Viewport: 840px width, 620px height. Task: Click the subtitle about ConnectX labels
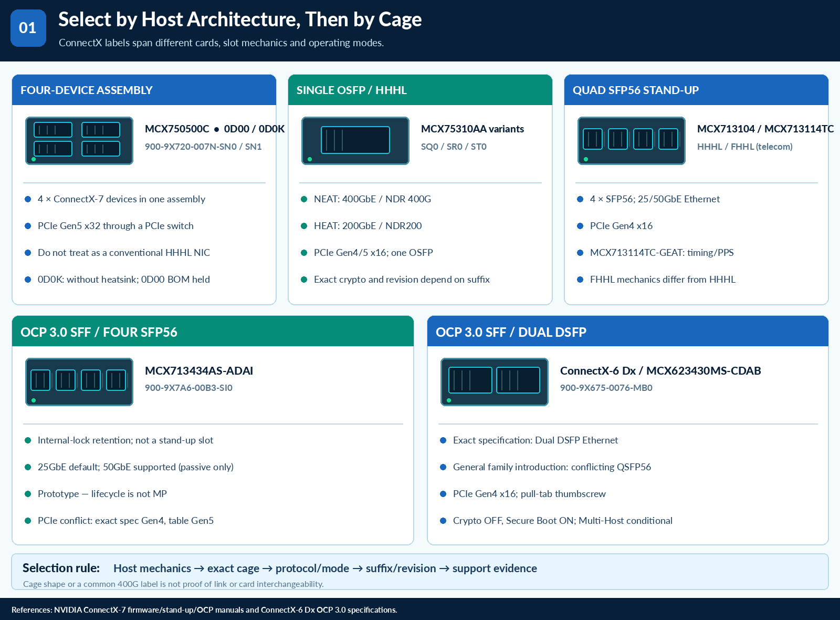221,43
